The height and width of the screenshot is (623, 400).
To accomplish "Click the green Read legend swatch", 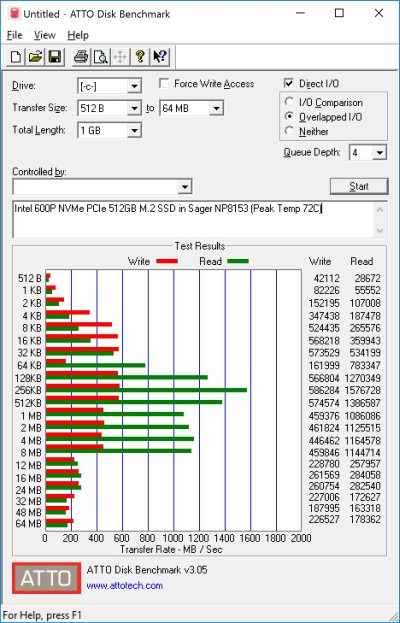I will (x=238, y=261).
